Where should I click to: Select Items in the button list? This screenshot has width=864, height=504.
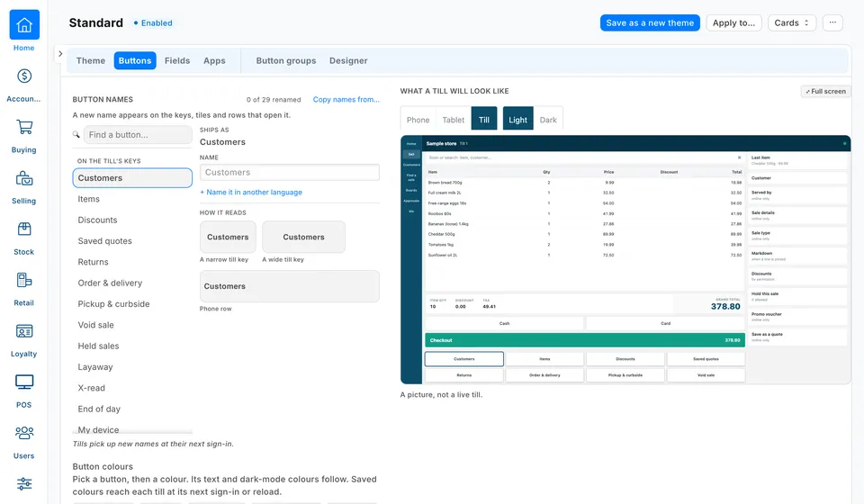pyautogui.click(x=132, y=199)
